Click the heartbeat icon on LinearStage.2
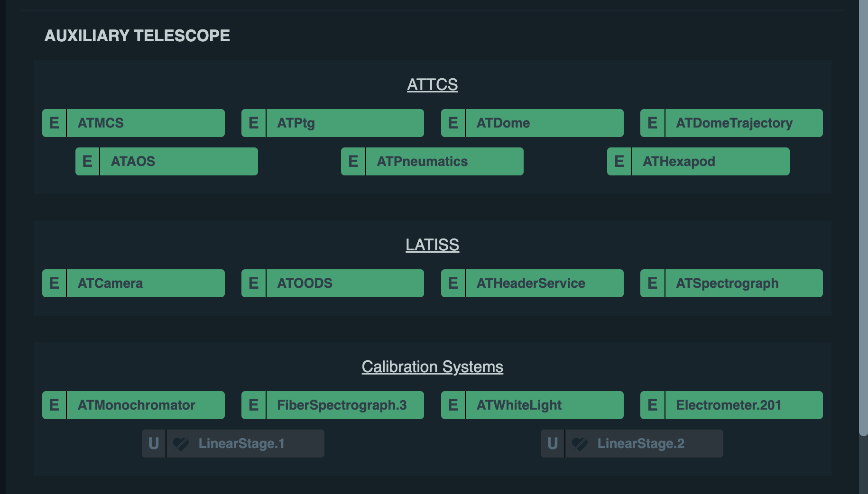The width and height of the screenshot is (868, 494). [580, 444]
